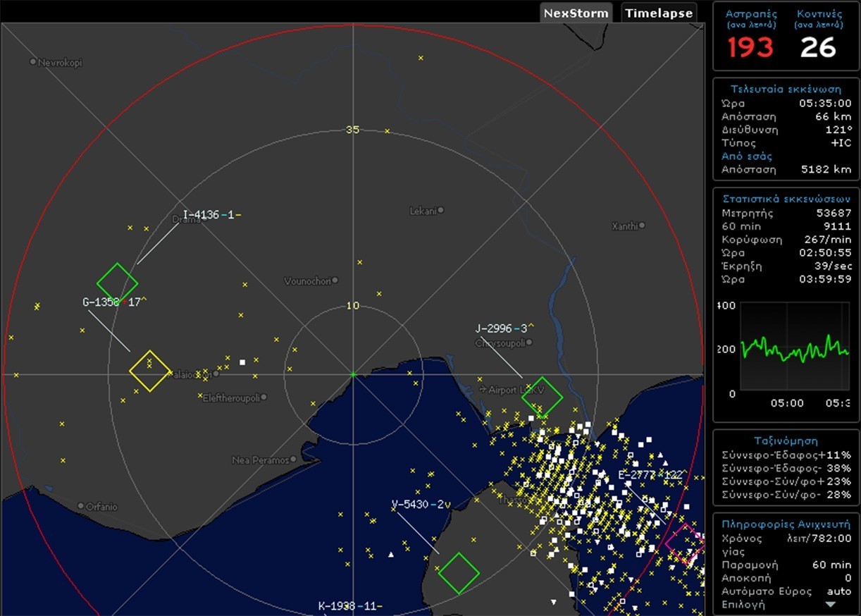This screenshot has height=616, width=861.
Task: Click the green strike rate graph
Action: click(x=795, y=347)
